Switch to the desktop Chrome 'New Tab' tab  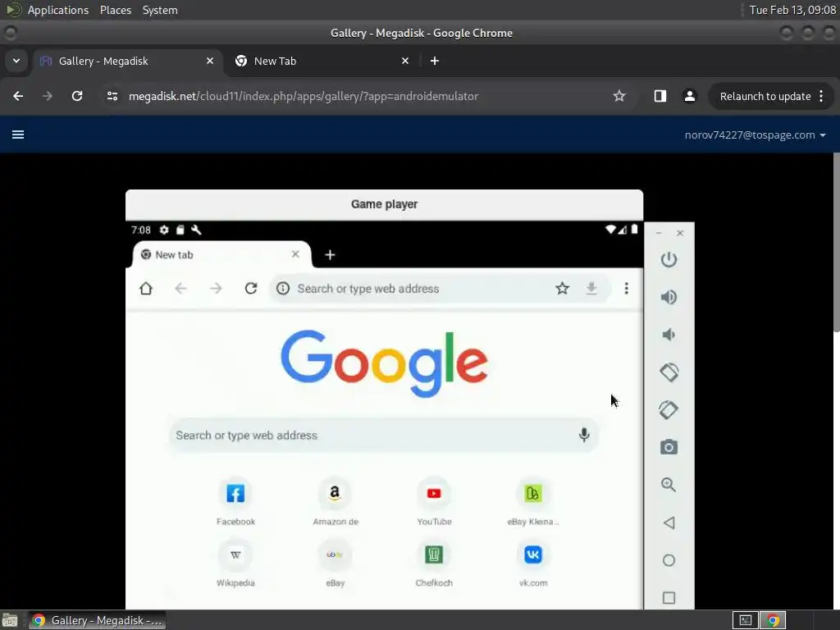pos(322,61)
